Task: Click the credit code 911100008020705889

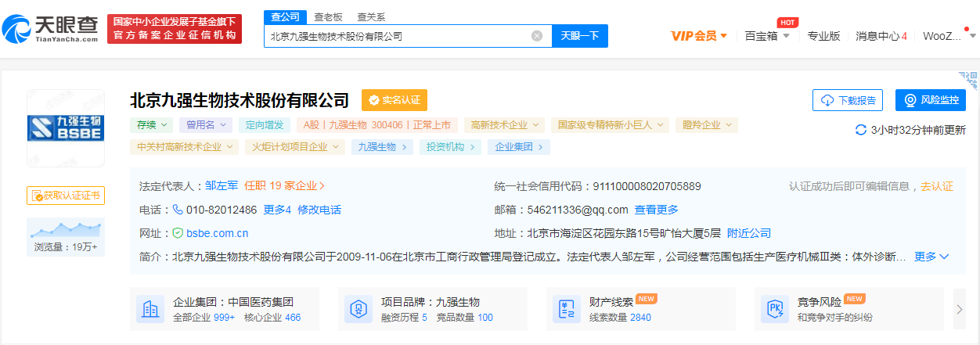Action: 647,186
